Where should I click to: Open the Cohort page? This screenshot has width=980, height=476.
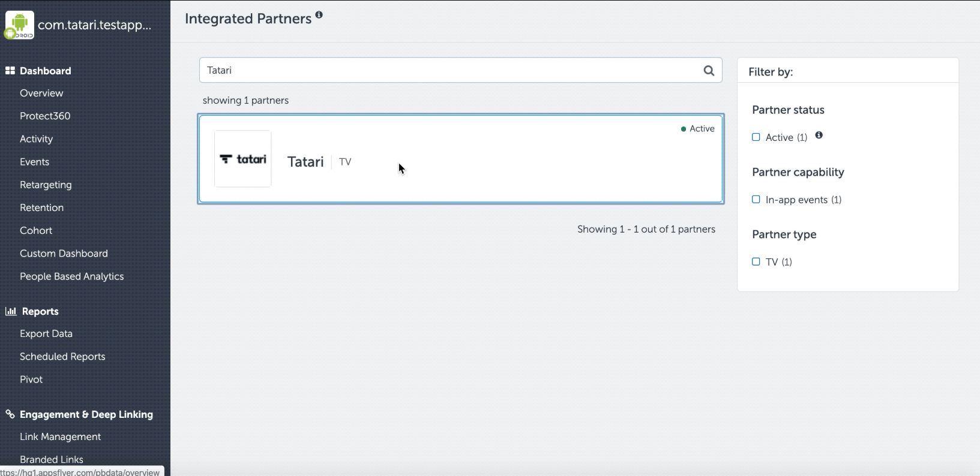click(x=36, y=230)
